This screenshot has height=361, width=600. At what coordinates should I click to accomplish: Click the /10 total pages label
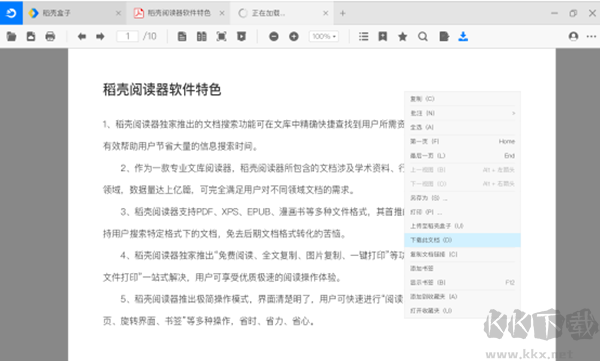click(x=150, y=36)
